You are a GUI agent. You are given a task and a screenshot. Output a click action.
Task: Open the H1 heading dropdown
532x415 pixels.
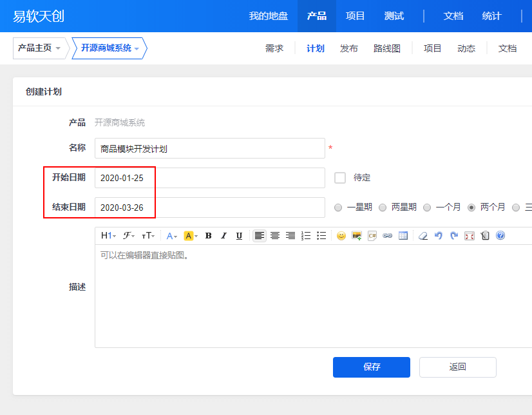click(x=109, y=235)
